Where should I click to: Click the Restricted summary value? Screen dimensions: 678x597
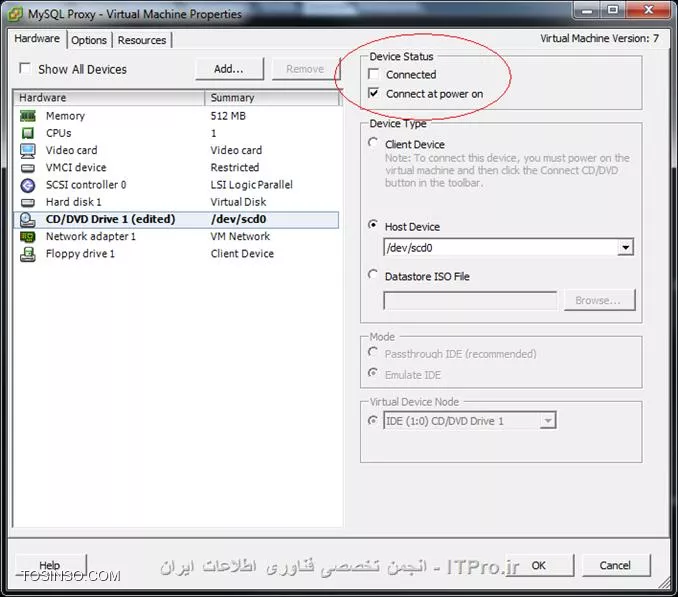click(235, 168)
